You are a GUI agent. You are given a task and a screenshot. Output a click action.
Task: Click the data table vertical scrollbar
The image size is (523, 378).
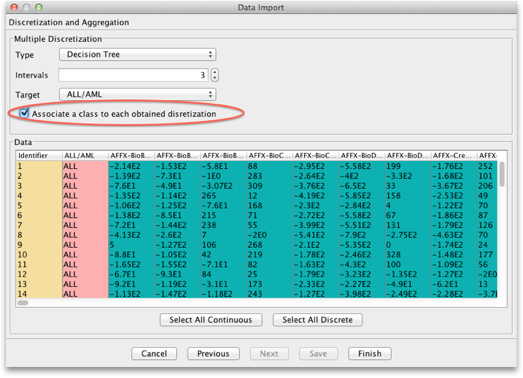pos(502,173)
